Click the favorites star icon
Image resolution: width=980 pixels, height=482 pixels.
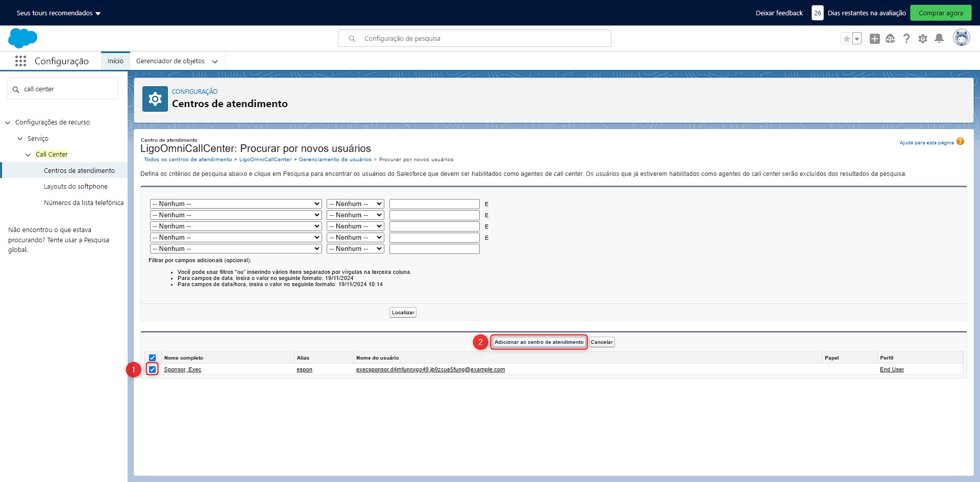click(847, 39)
